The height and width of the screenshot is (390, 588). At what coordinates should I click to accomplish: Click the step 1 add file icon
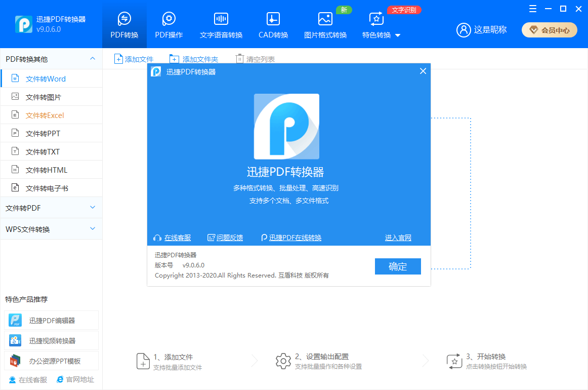click(143, 361)
